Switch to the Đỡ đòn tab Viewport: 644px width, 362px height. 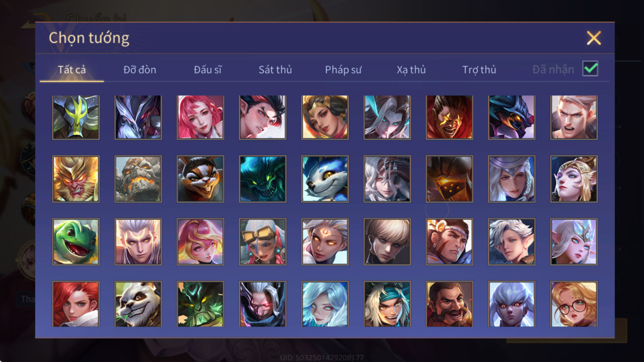point(140,70)
